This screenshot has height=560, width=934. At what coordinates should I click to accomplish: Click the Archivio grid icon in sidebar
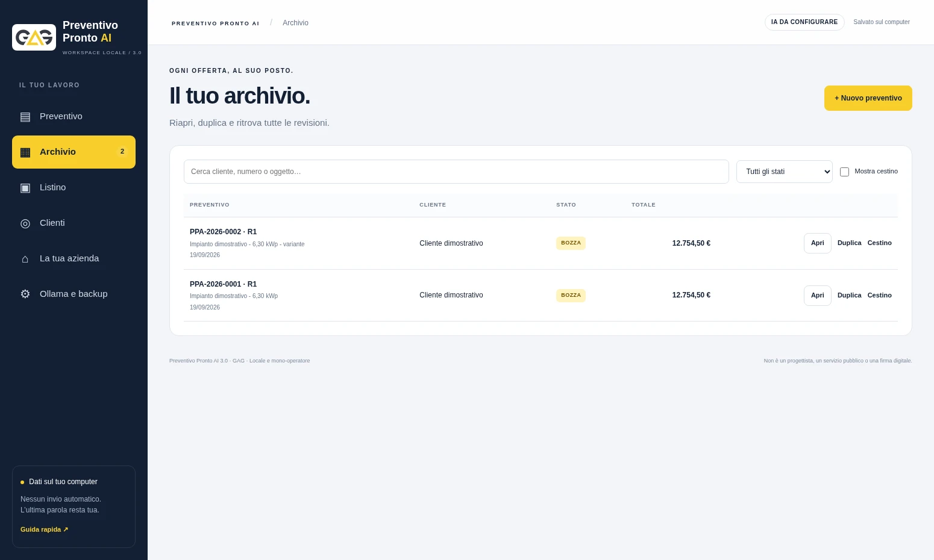tap(25, 152)
